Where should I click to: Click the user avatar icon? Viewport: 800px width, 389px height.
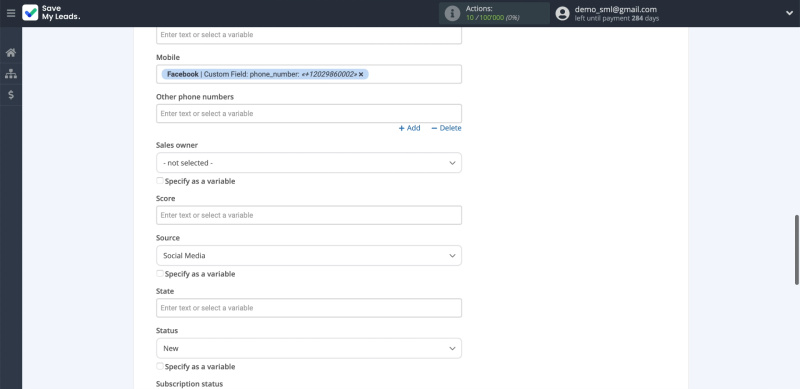(562, 13)
